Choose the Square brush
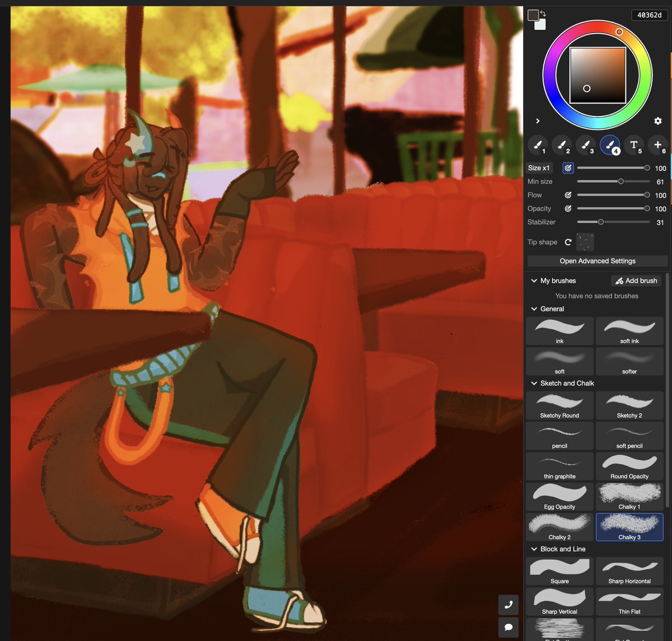Screen dimensions: 672x641 click(559, 571)
